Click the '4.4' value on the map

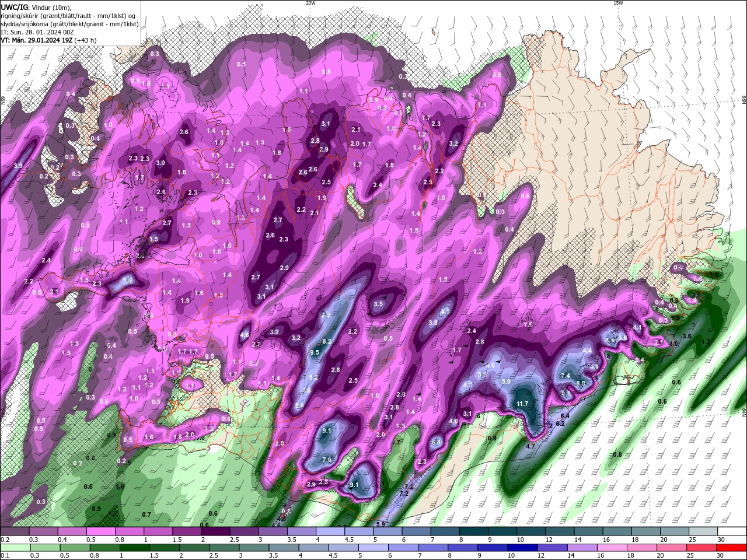[587, 351]
